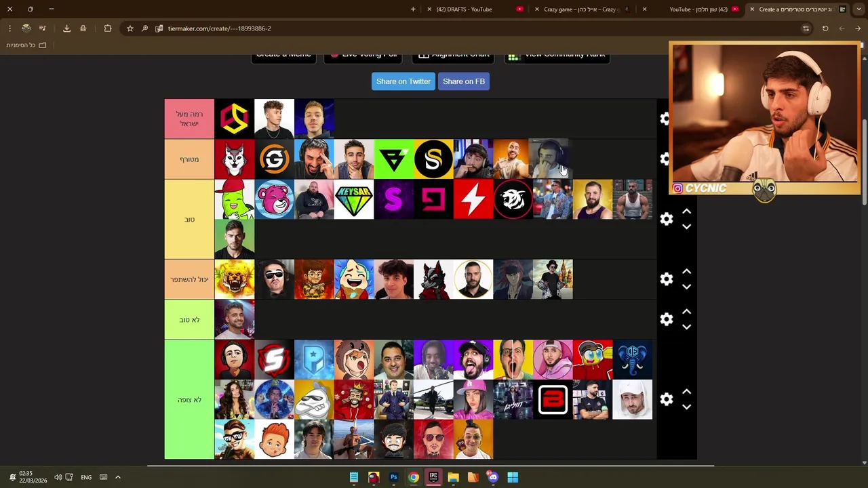Select the green B logo tile
The image size is (868, 488).
394,159
